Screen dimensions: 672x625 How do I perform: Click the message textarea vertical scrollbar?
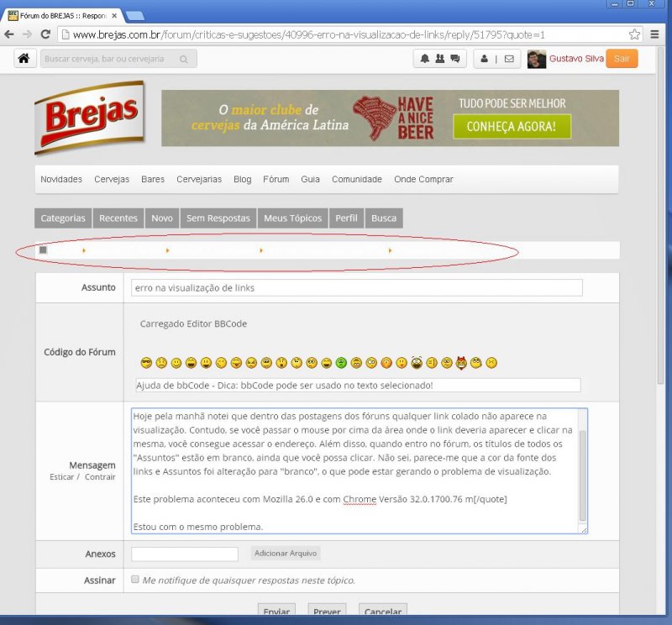[582, 470]
